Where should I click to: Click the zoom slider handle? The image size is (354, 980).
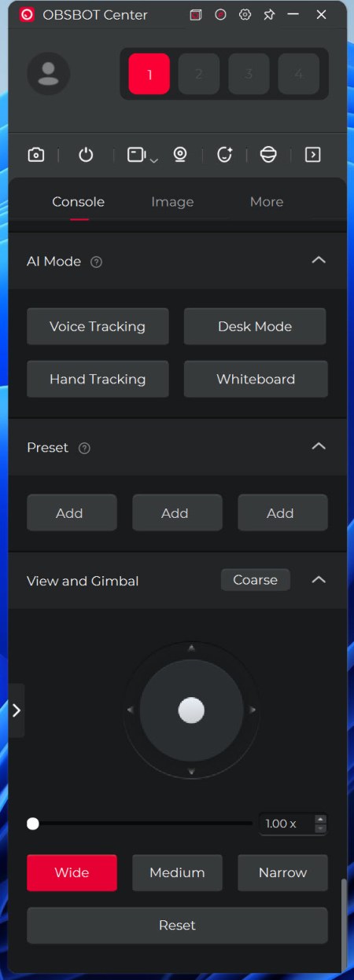[33, 824]
